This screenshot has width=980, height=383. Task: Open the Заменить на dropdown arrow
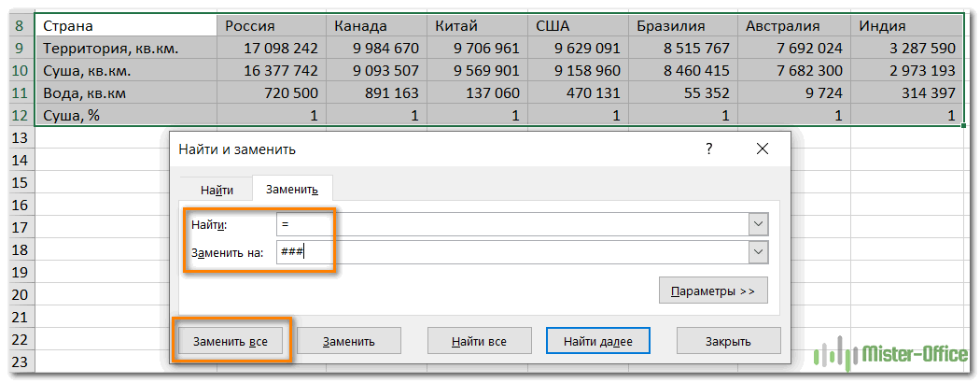click(x=758, y=252)
